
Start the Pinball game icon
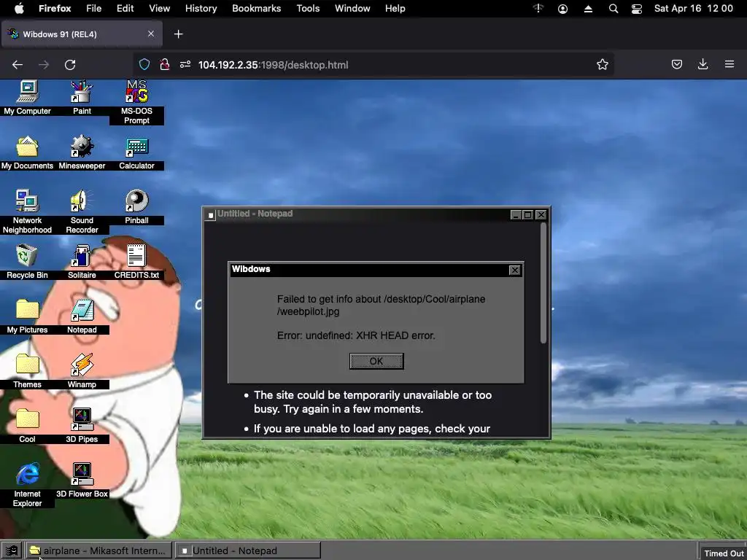136,207
